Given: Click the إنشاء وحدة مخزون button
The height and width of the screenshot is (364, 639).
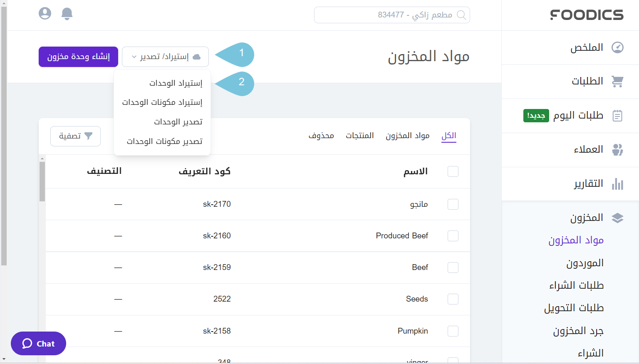Looking at the screenshot, I should (x=78, y=57).
